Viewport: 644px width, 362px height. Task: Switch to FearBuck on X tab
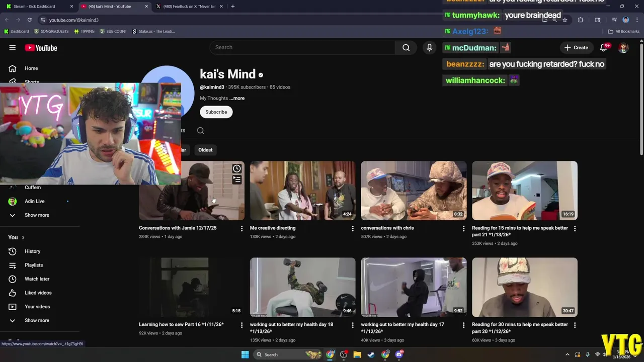tap(189, 7)
